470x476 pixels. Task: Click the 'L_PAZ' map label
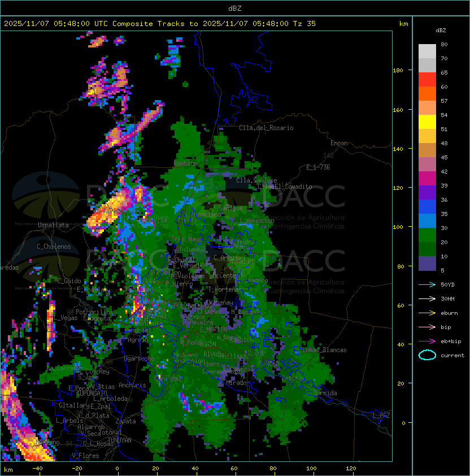[381, 416]
